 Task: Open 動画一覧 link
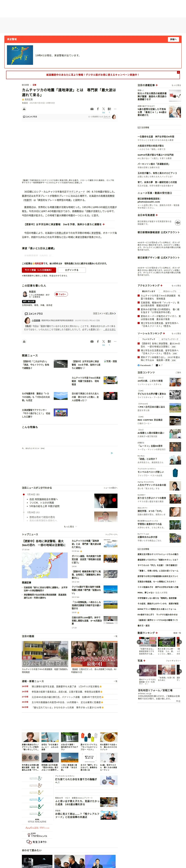pyautogui.click(x=177, y=633)
